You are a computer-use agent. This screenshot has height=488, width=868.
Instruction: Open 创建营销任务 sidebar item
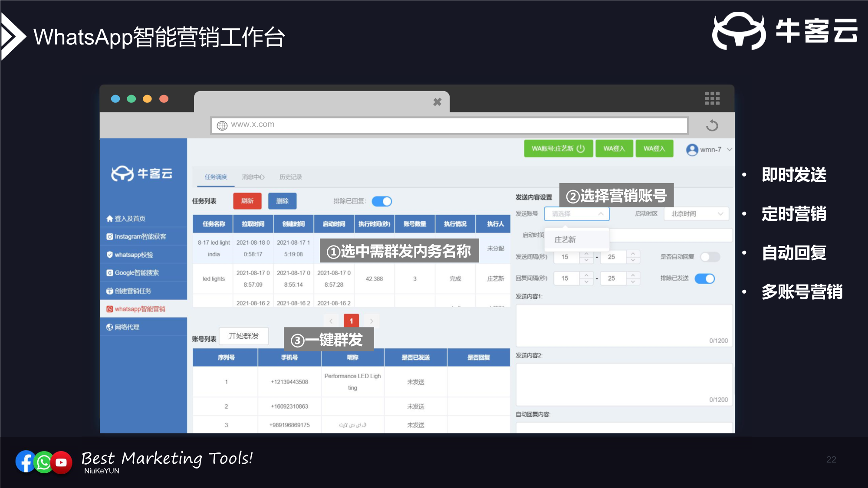tap(143, 291)
